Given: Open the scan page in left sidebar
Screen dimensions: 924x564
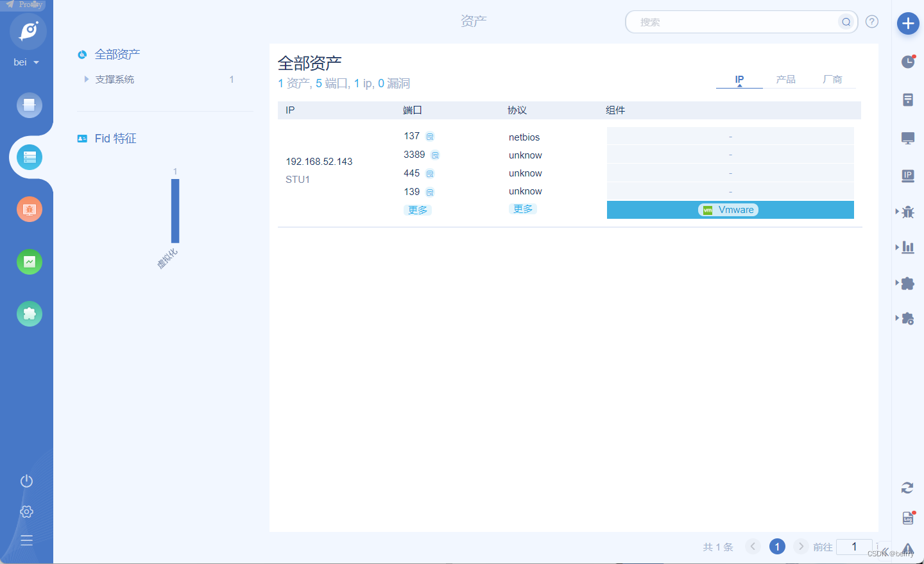Looking at the screenshot, I should [30, 105].
